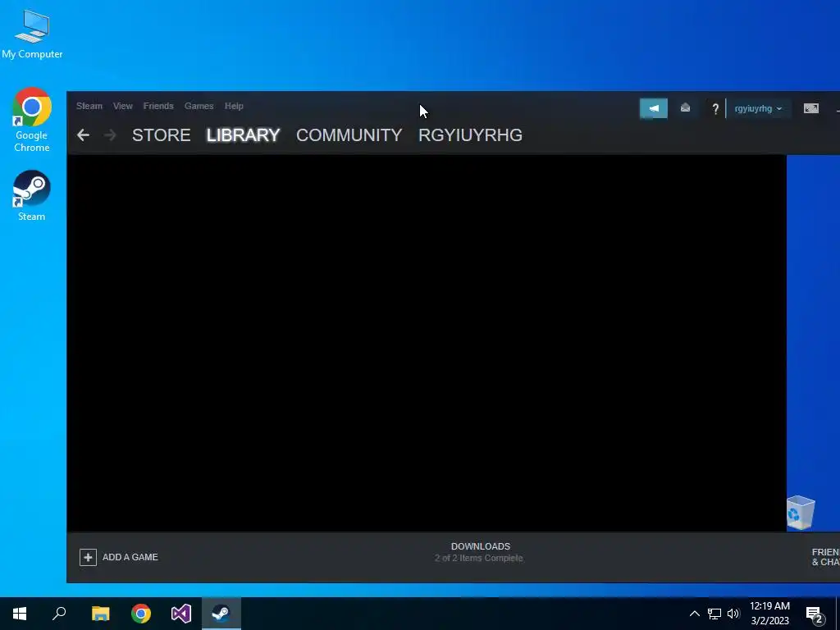Open the Help menu
Image resolution: width=840 pixels, height=630 pixels.
pos(234,106)
